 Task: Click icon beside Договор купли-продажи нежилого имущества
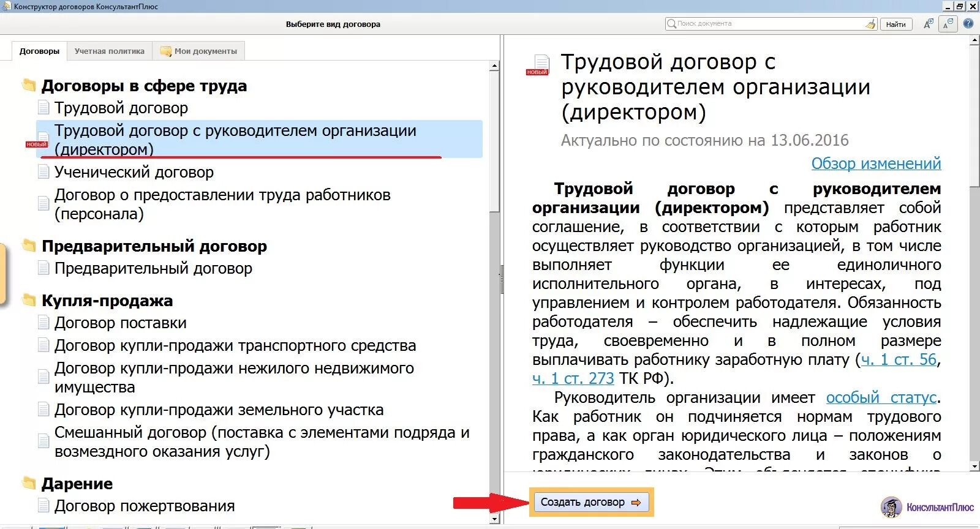pos(43,377)
